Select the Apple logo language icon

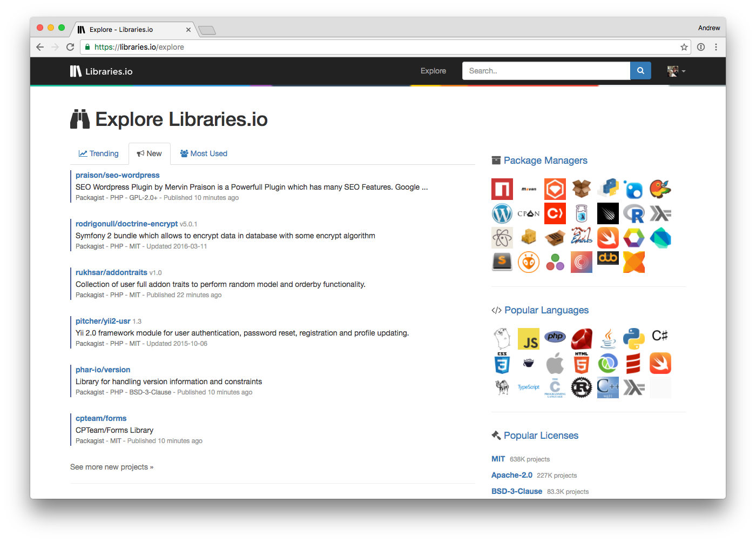coord(555,363)
